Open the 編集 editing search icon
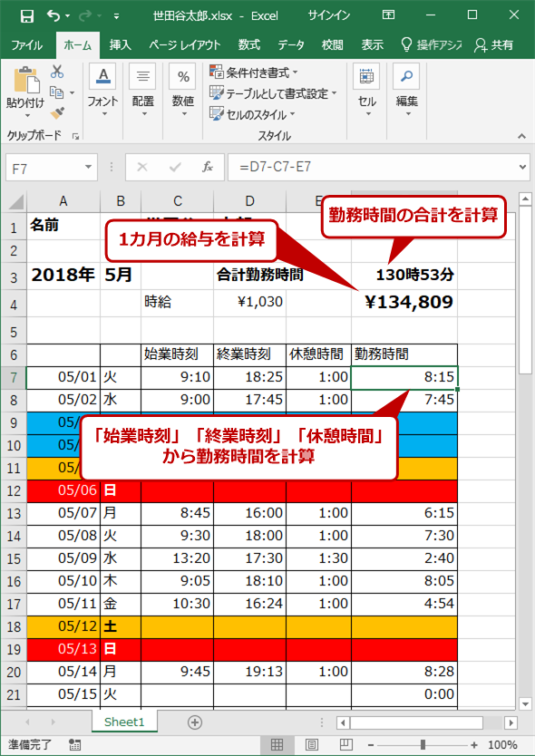This screenshot has width=535, height=756. pyautogui.click(x=406, y=77)
